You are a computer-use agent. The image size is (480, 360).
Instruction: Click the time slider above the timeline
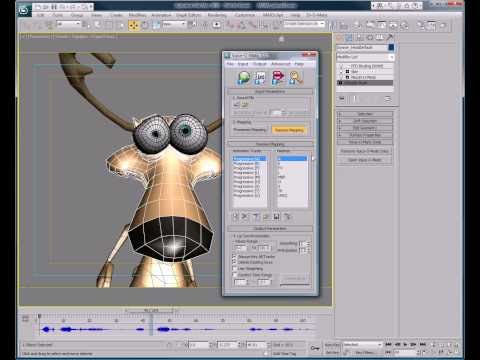(151, 310)
